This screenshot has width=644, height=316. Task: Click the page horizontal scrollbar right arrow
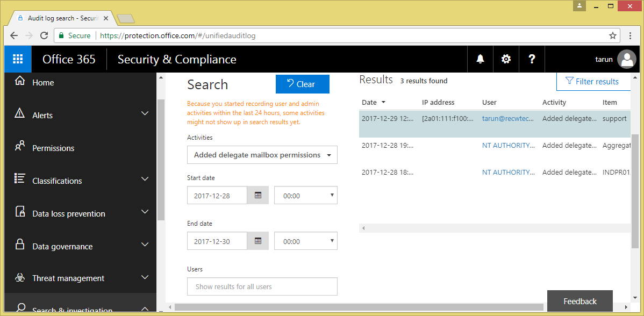point(626,307)
